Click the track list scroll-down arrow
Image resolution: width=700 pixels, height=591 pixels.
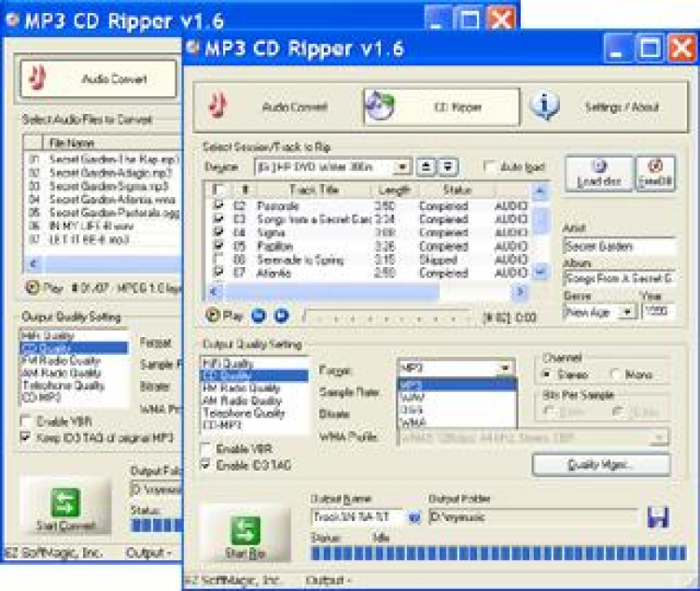pyautogui.click(x=539, y=272)
